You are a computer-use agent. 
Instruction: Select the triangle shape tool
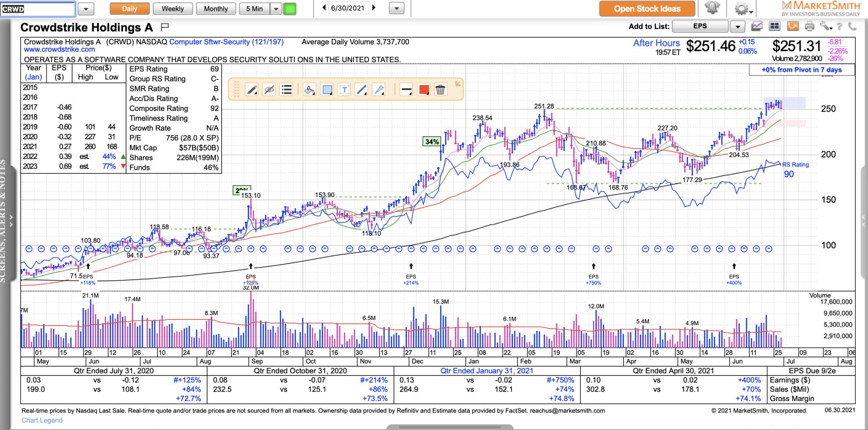(x=379, y=90)
